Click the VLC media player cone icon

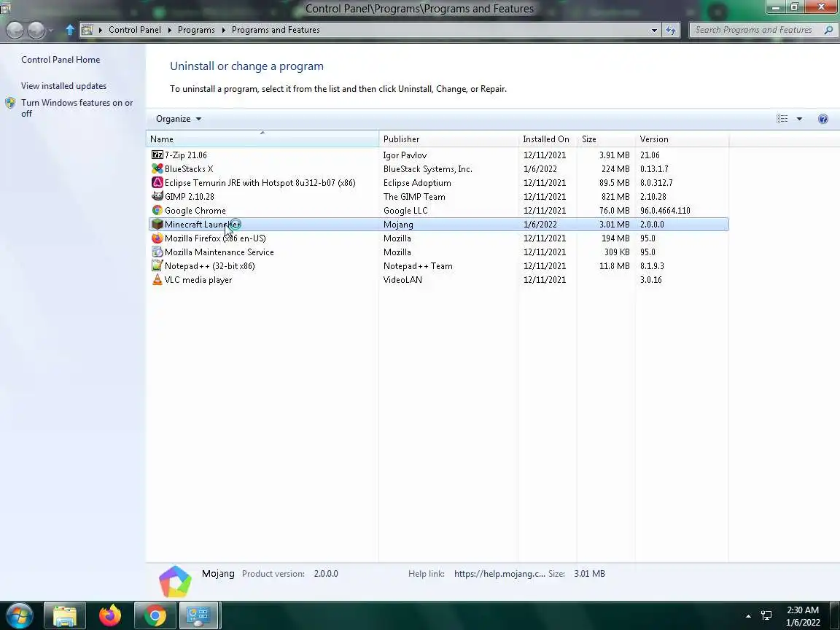157,280
